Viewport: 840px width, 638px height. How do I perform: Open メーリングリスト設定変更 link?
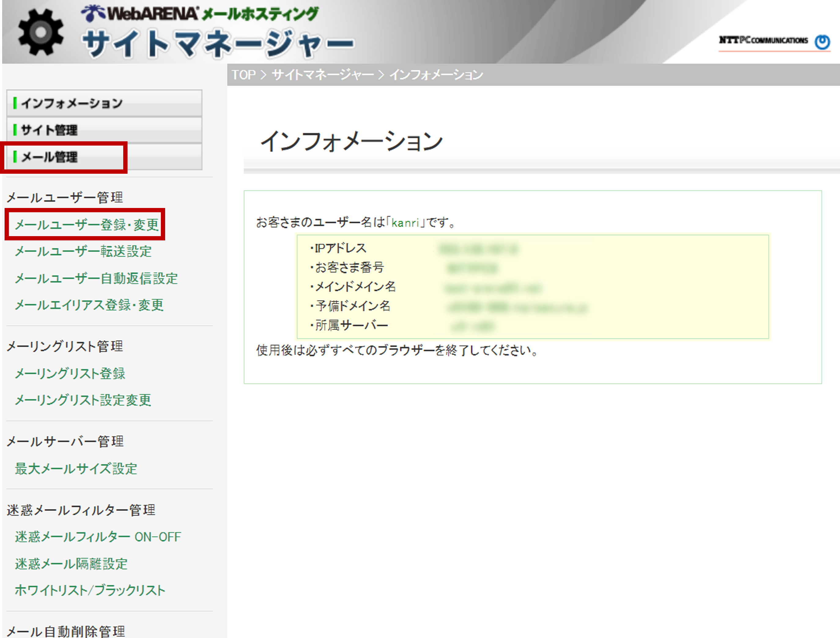point(83,400)
